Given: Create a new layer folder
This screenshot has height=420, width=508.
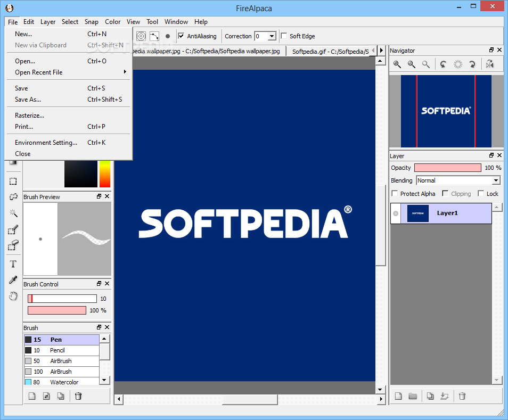Looking at the screenshot, I should tap(413, 396).
